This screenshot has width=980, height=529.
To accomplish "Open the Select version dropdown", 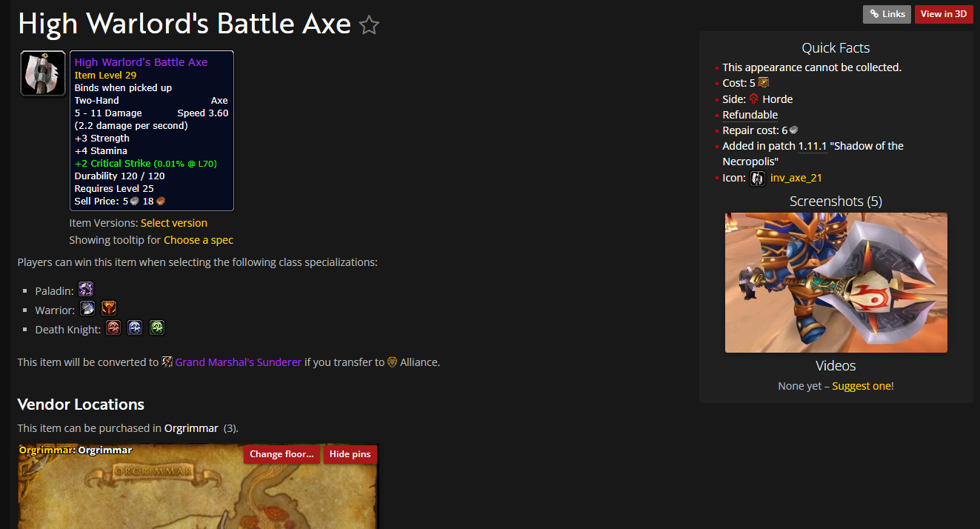I will pyautogui.click(x=174, y=223).
